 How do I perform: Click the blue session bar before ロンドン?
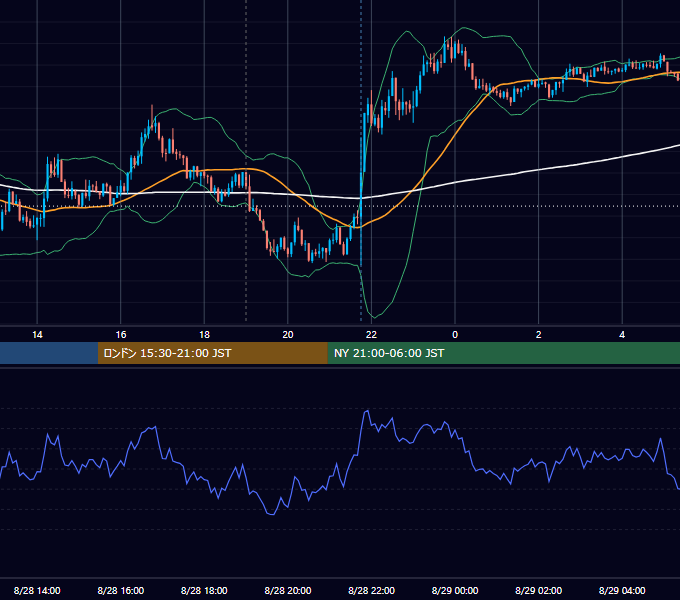coord(49,353)
